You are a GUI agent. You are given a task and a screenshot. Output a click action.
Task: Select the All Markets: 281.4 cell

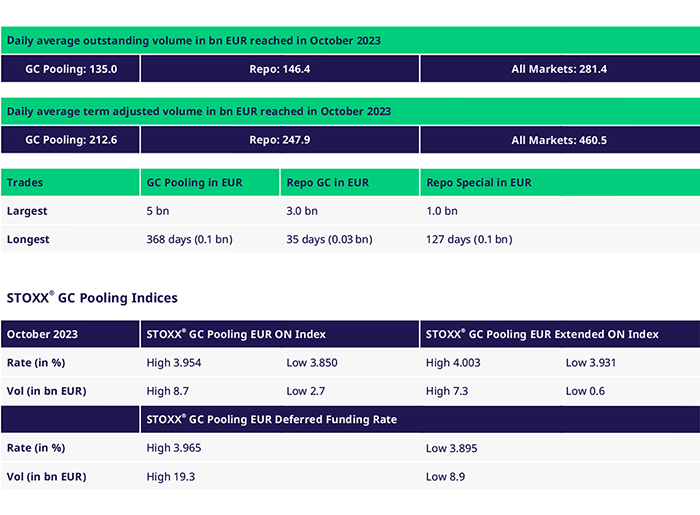(558, 69)
